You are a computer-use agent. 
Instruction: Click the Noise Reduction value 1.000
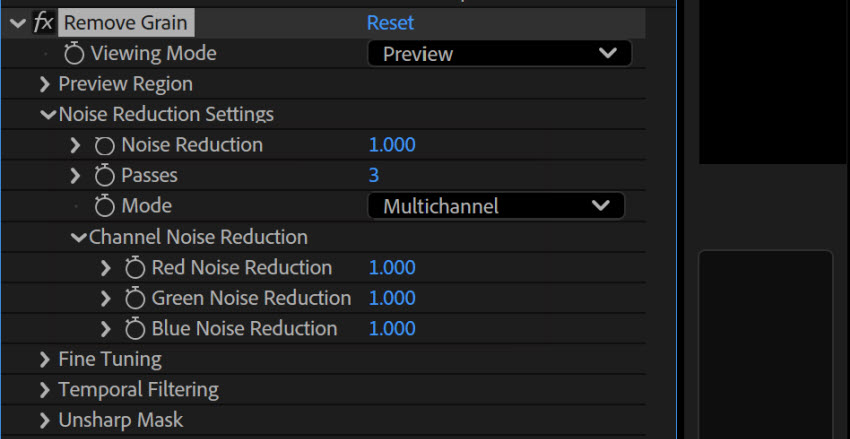[x=392, y=145]
